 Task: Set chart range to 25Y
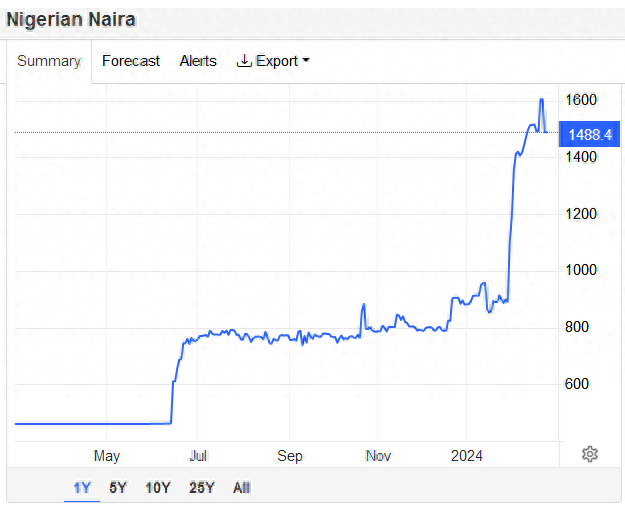pos(202,488)
